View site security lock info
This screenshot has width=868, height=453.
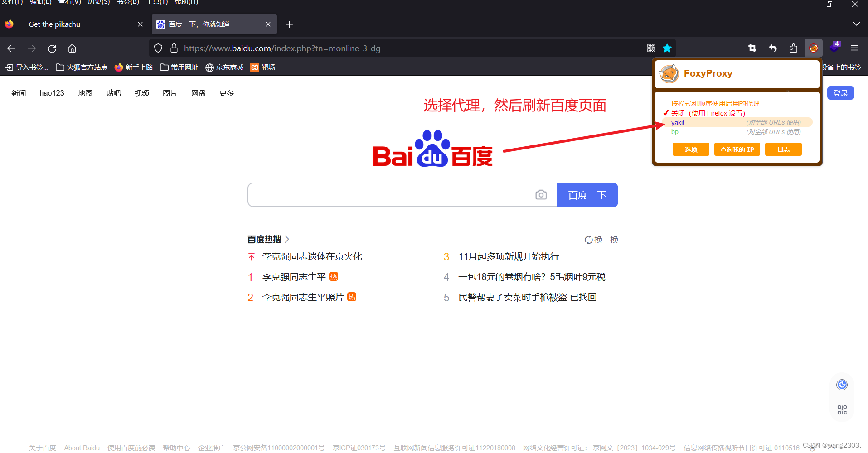(174, 48)
